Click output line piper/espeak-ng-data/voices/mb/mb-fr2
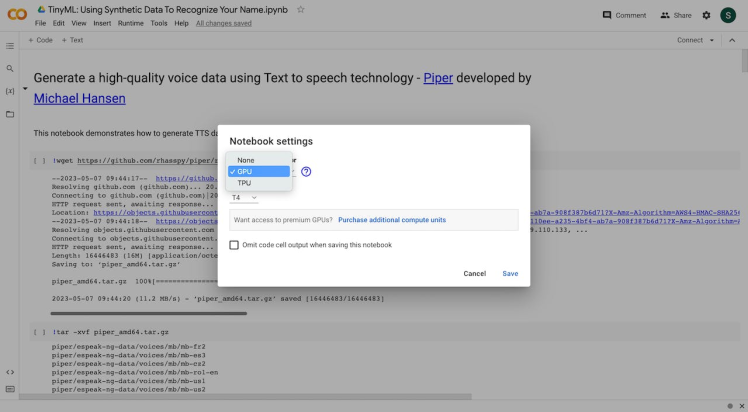 click(129, 347)
